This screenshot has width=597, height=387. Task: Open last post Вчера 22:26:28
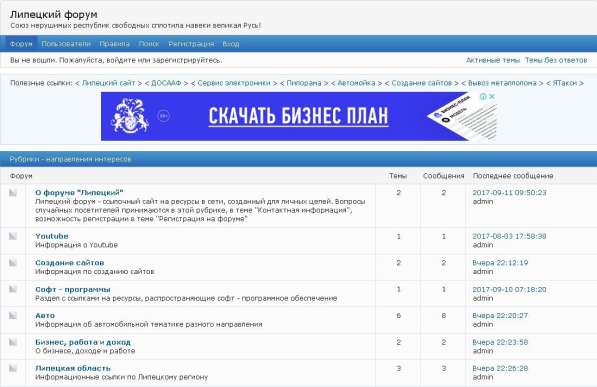(500, 368)
